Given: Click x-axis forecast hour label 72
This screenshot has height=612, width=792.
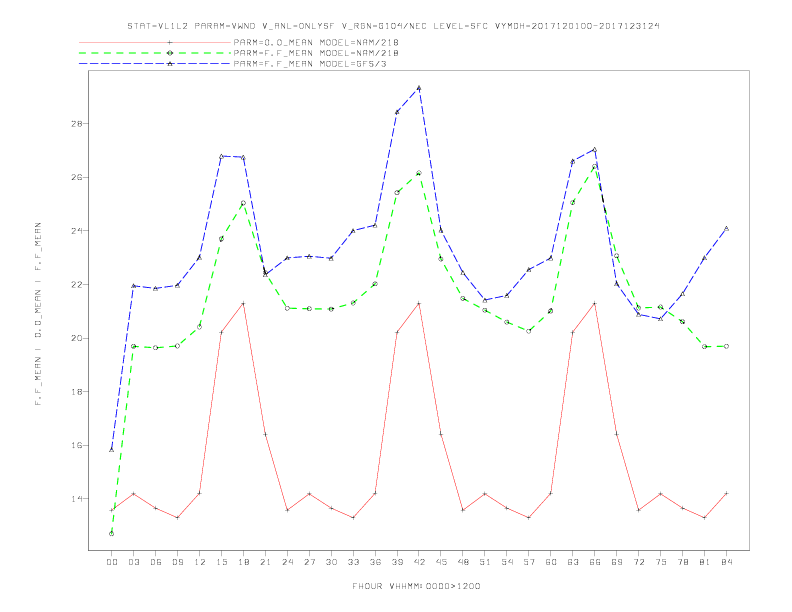Looking at the screenshot, I should click(639, 562).
